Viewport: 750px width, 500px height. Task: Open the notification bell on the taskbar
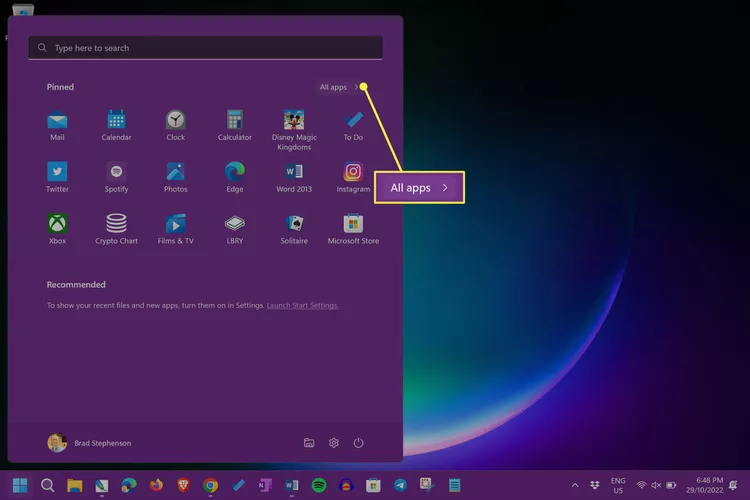click(733, 485)
